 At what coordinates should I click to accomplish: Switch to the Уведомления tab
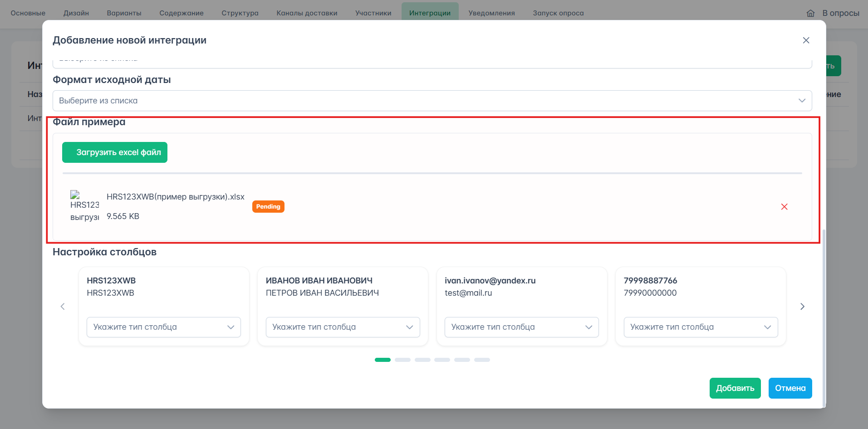[491, 13]
